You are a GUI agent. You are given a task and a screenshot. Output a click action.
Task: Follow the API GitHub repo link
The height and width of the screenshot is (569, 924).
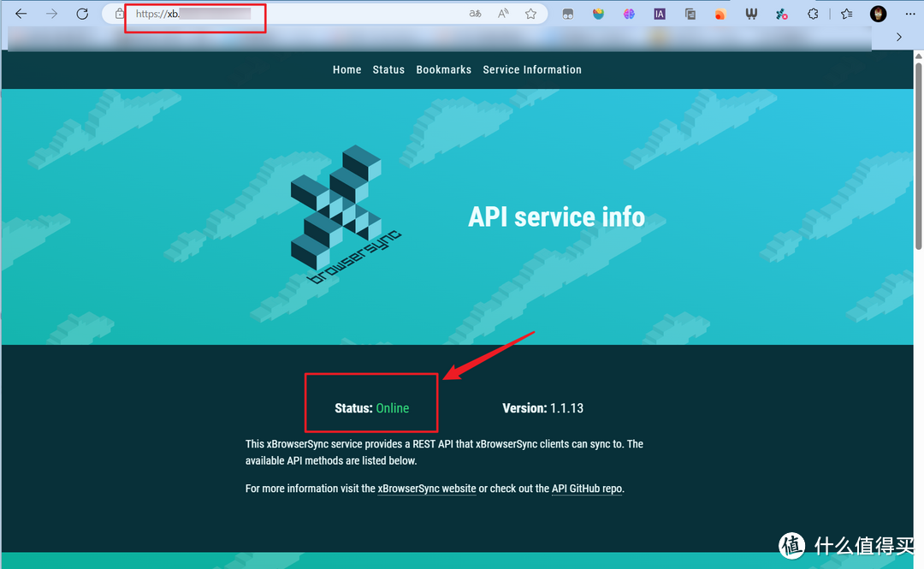(x=587, y=489)
